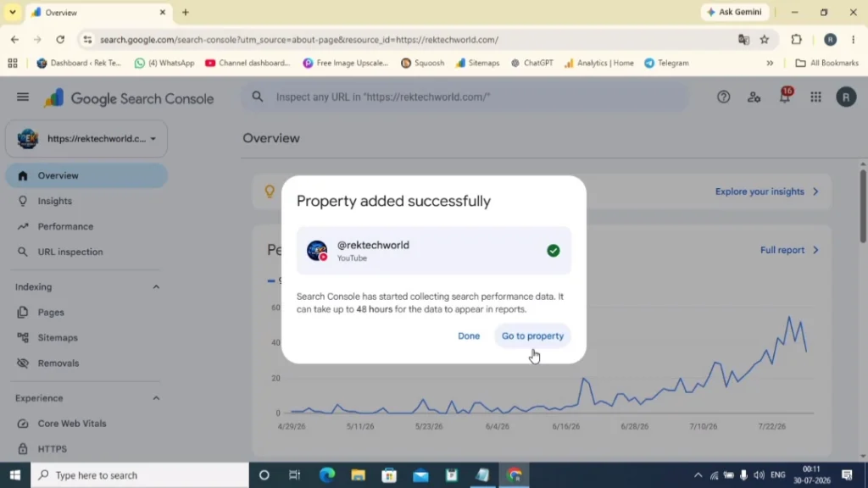Image resolution: width=868 pixels, height=488 pixels.
Task: Open the Full report link
Action: [789, 250]
